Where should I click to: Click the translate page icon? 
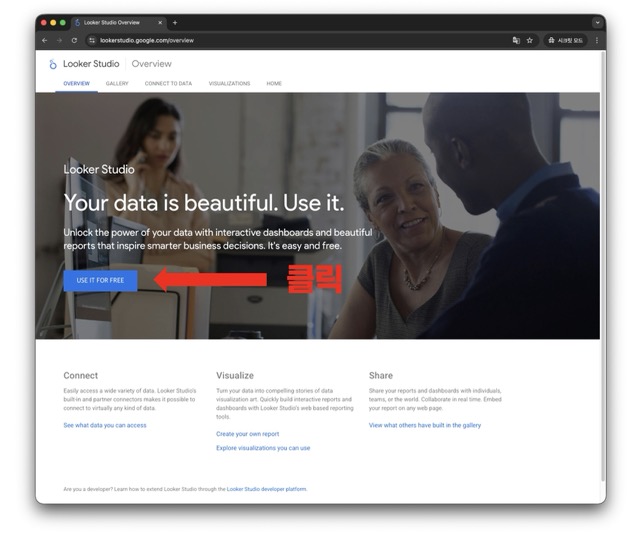pos(516,40)
